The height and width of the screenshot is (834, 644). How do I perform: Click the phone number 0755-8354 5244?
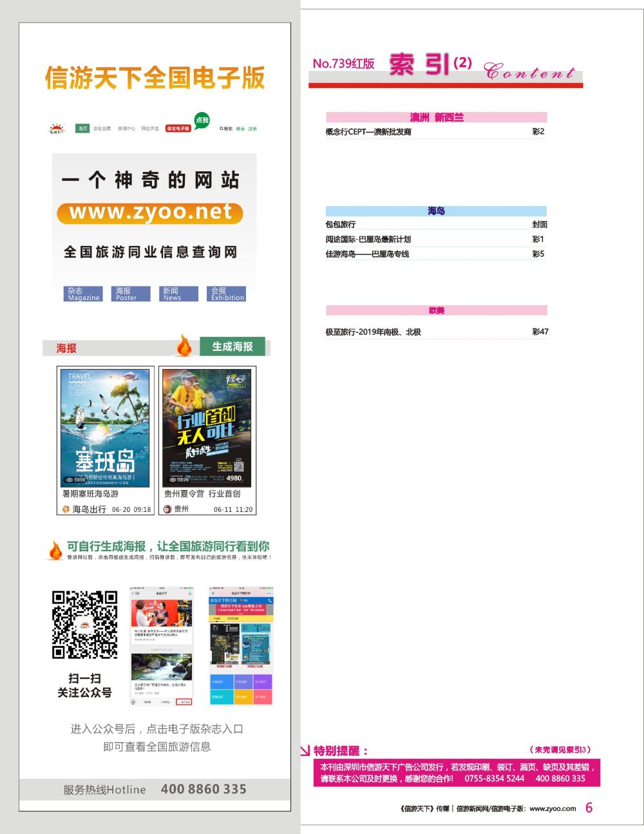(495, 778)
